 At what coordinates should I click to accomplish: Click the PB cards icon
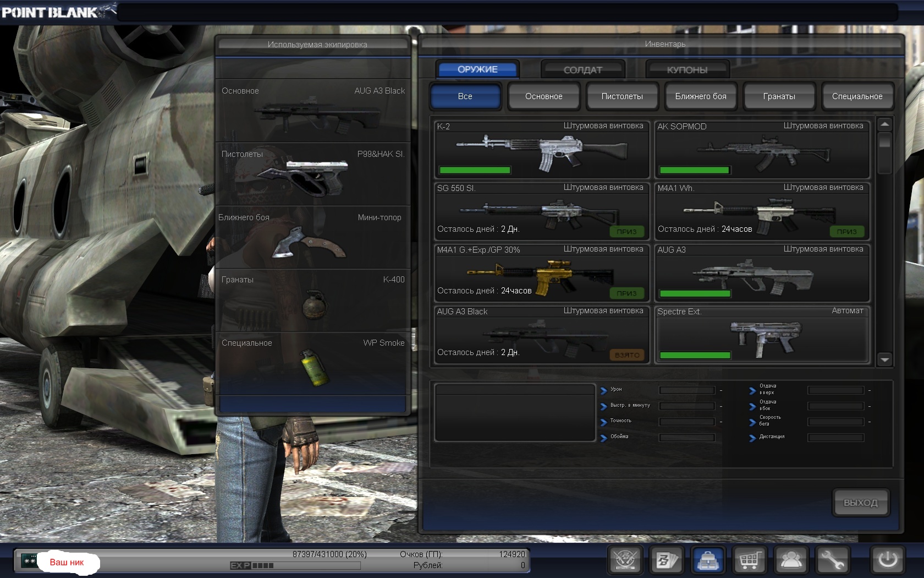coord(665,560)
